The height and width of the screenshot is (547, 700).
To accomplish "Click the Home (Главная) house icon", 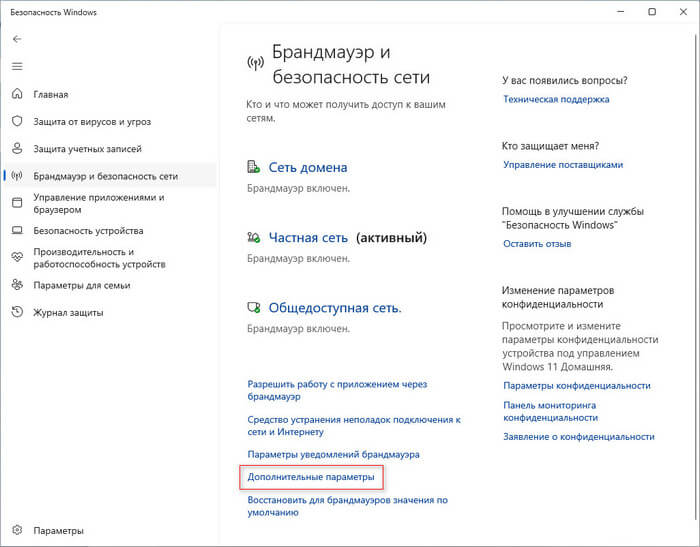I will [17, 95].
